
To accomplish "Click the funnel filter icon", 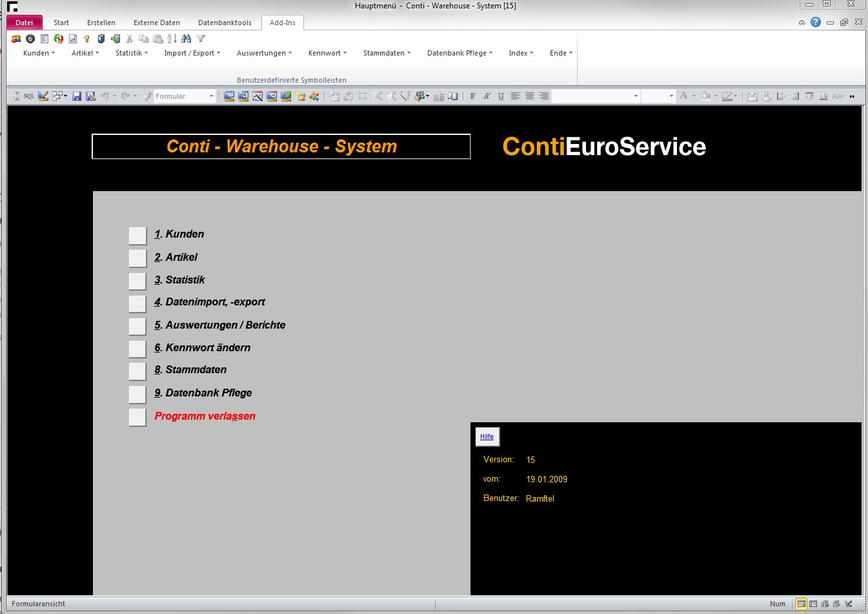I will 201,39.
